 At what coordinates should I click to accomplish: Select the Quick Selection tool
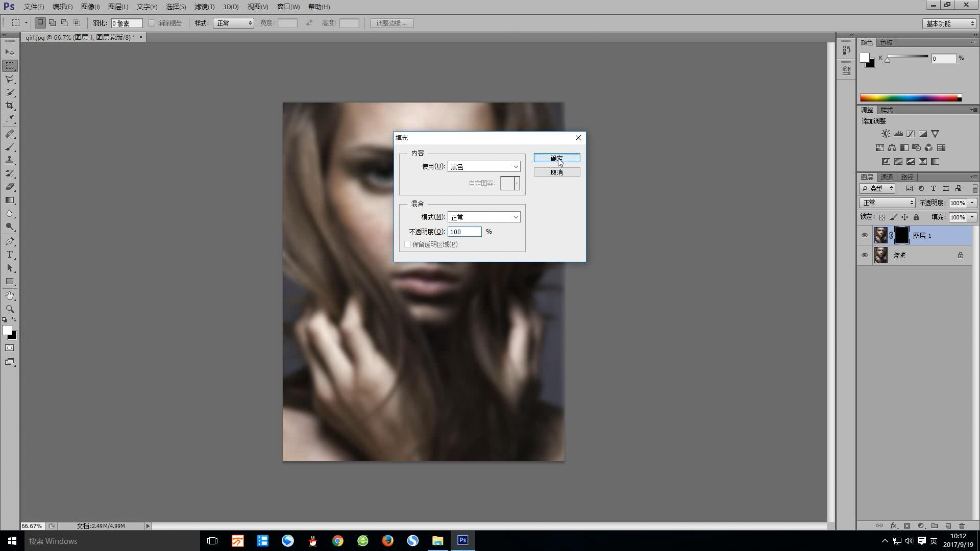(x=10, y=92)
